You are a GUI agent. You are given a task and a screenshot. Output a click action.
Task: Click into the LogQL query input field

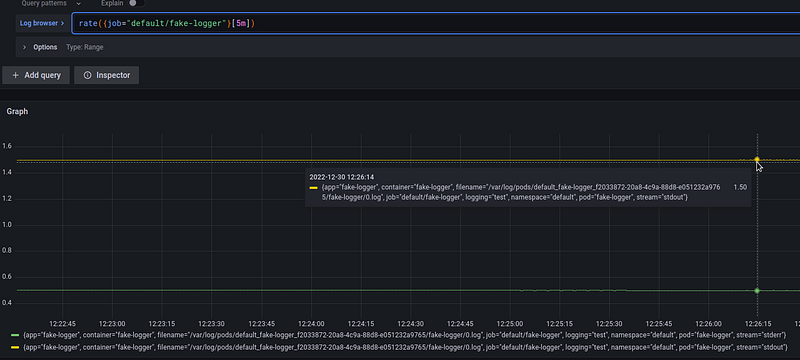coord(436,23)
